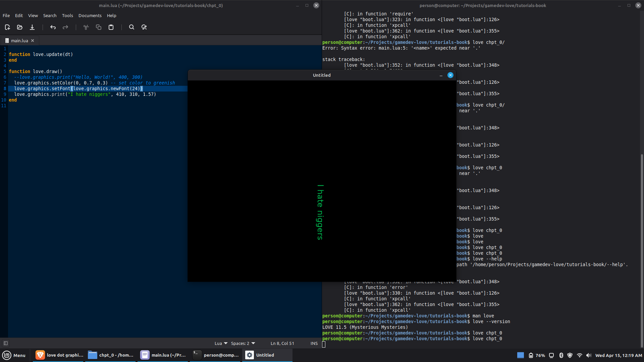Open the Documents menu
This screenshot has height=362, width=644.
coord(90,15)
